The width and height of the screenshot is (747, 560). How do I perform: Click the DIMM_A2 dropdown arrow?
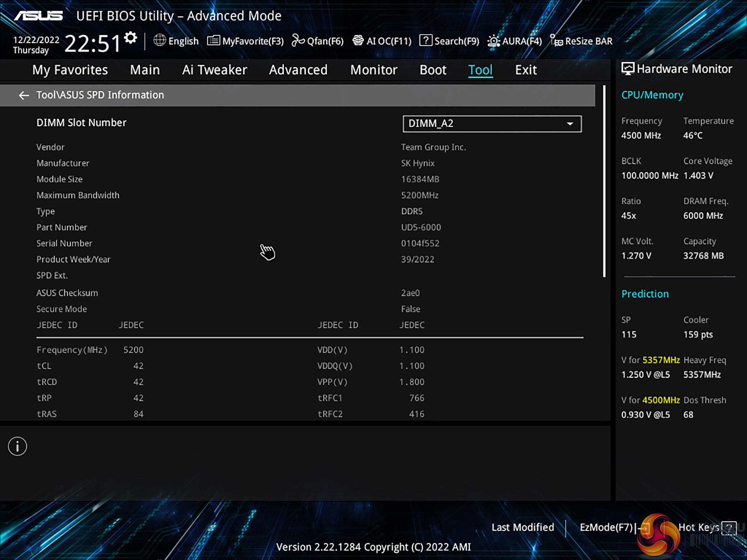(570, 124)
